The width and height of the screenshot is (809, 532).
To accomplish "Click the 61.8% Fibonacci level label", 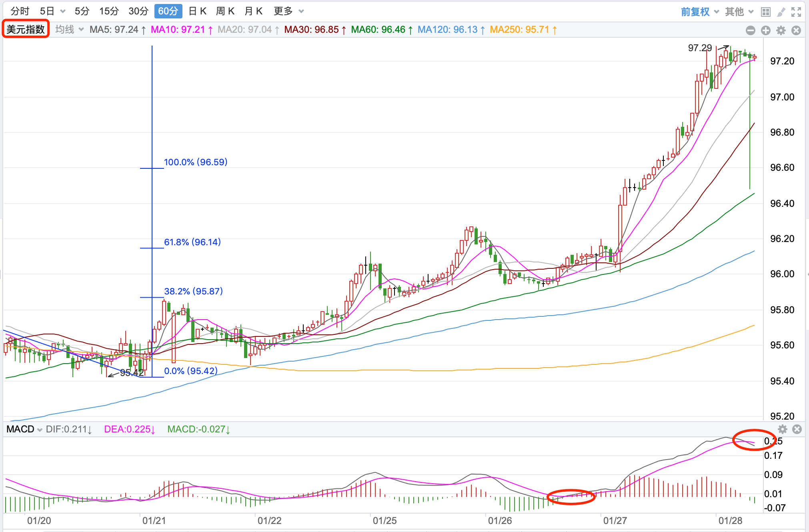I will 192,242.
